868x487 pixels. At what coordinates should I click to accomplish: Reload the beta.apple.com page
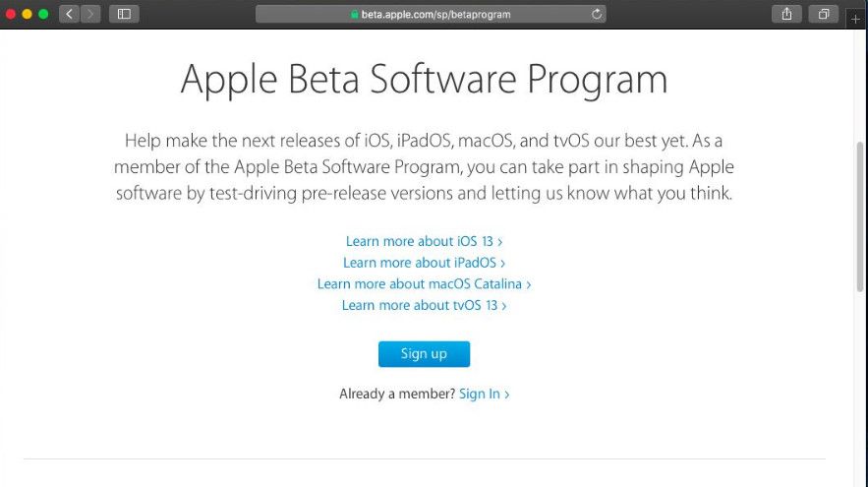596,14
